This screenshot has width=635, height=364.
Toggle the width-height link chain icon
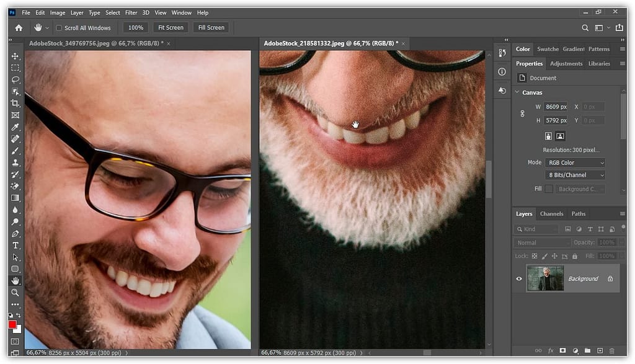tap(522, 113)
